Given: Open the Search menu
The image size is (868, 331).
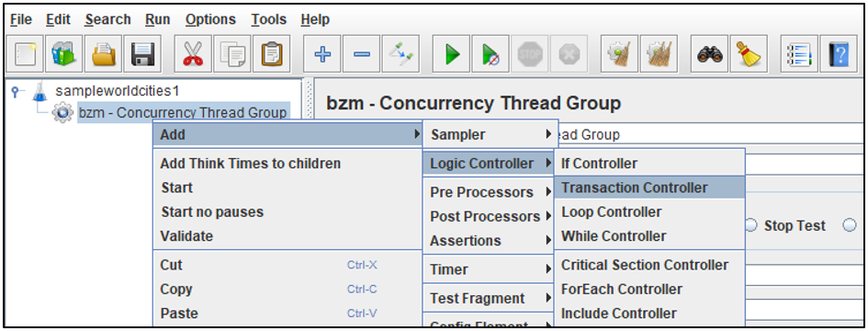Looking at the screenshot, I should tap(108, 19).
